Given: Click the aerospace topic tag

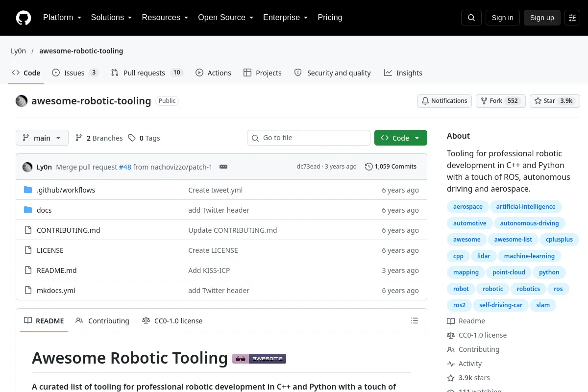Looking at the screenshot, I should click(467, 207).
